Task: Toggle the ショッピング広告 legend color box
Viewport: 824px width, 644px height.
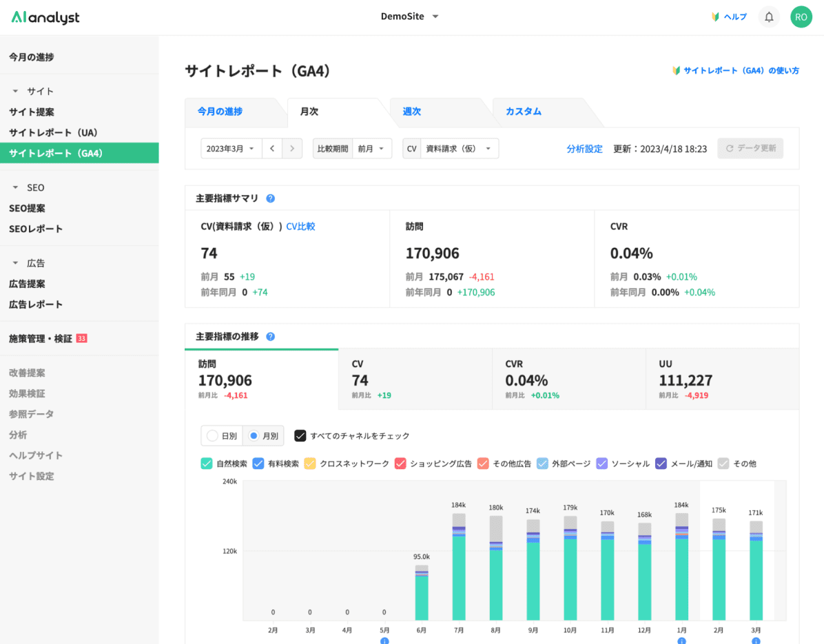Action: coord(400,464)
